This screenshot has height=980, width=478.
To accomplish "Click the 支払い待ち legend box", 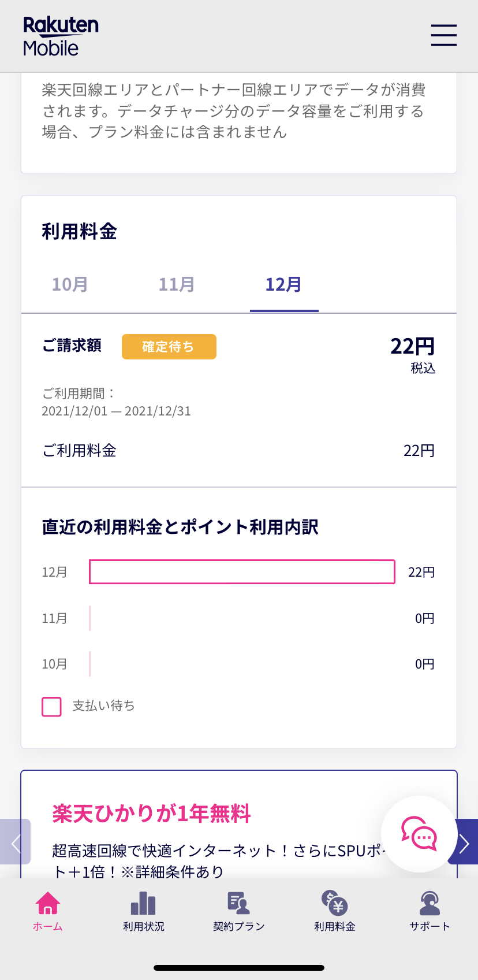I will click(52, 706).
